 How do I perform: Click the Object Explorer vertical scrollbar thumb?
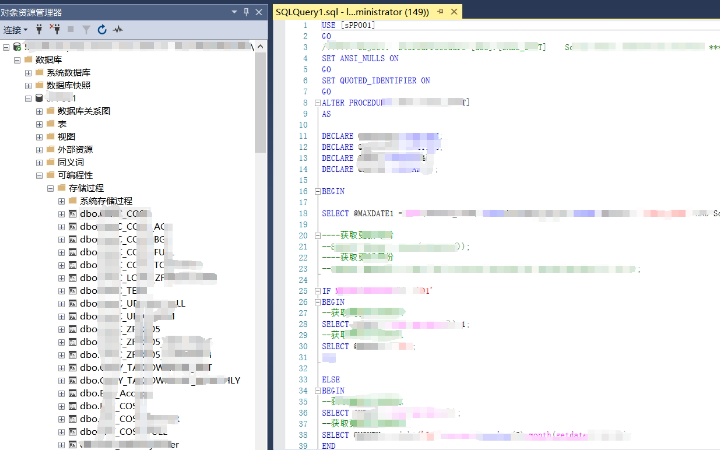(x=260, y=102)
